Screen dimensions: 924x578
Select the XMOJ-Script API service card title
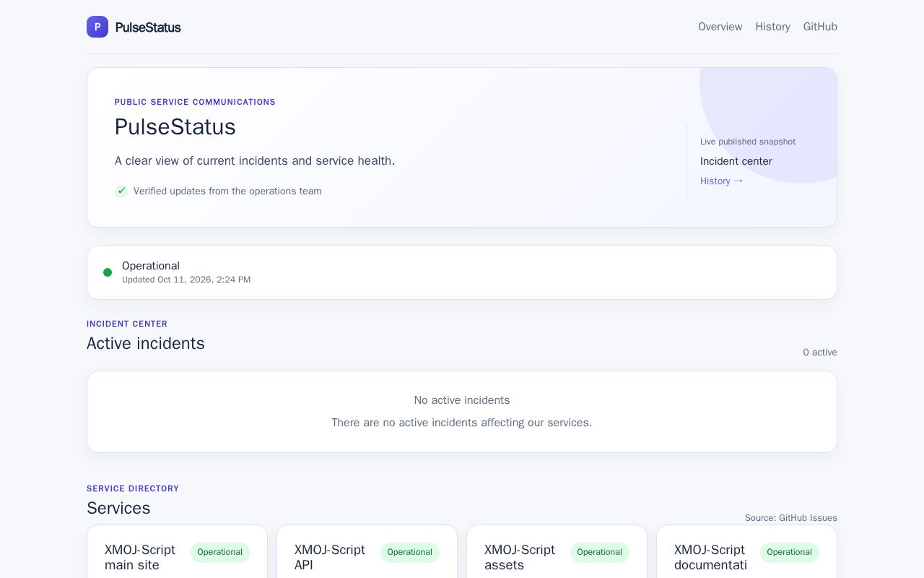pyautogui.click(x=330, y=557)
